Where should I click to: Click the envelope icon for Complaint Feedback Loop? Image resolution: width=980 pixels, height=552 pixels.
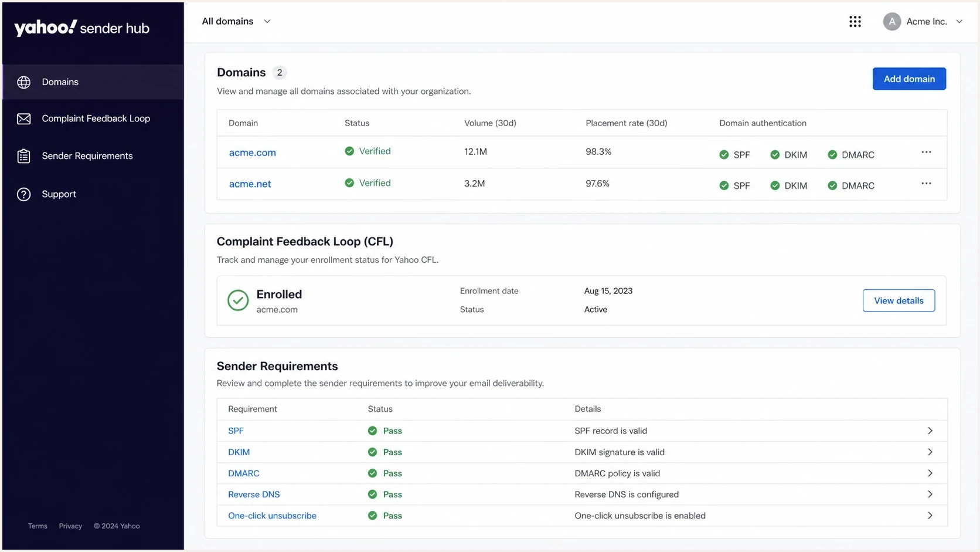tap(23, 118)
